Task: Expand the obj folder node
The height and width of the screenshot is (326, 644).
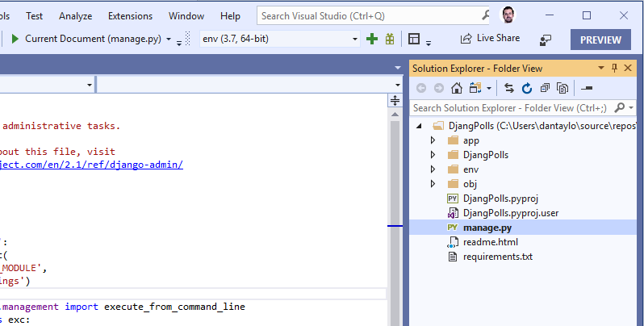Action: tap(433, 184)
